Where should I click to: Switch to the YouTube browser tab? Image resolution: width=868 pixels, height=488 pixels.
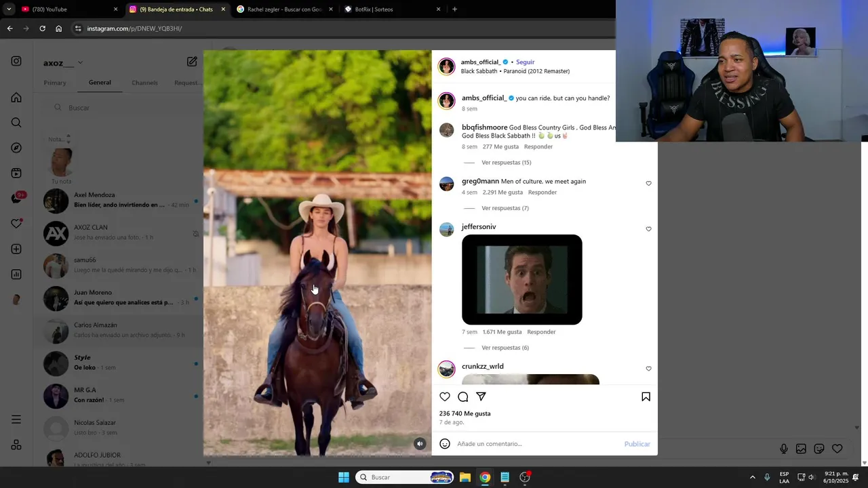68,9
